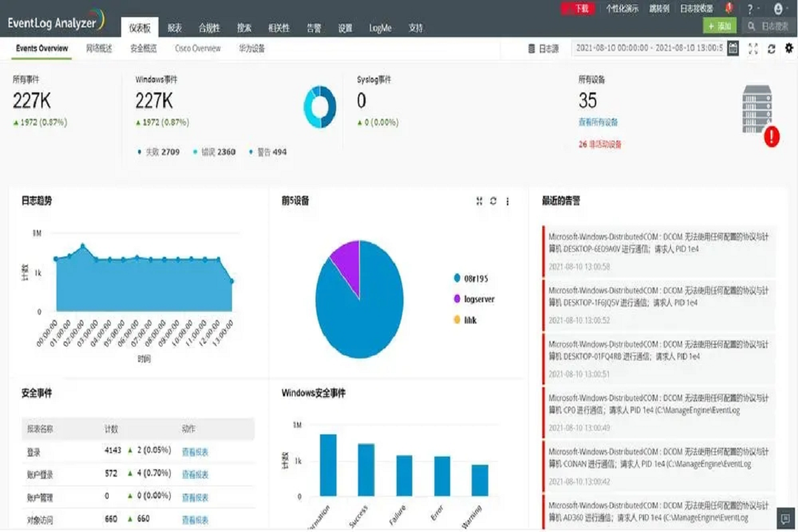Viewport: 798px width, 532px height.
Task: Switch to 网络概述 sub-tab
Action: (x=99, y=48)
